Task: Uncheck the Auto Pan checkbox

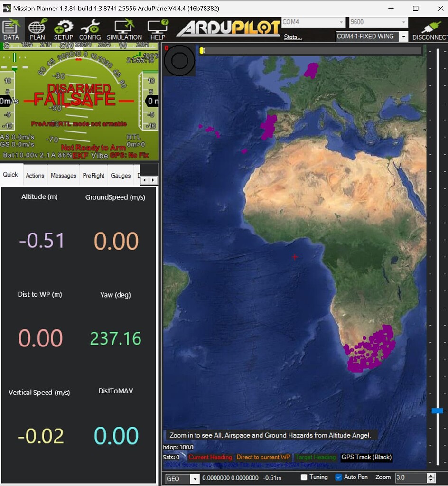Action: click(338, 477)
